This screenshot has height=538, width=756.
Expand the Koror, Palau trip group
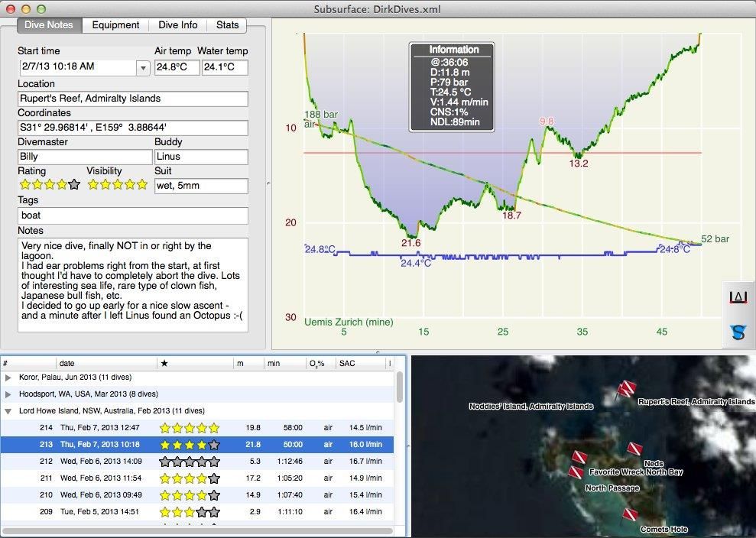(9, 378)
